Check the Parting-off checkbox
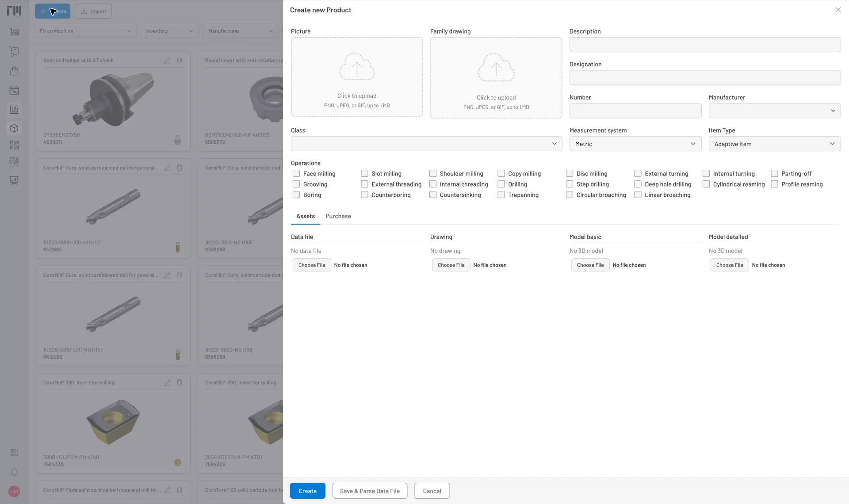This screenshot has height=504, width=849. pos(774,173)
